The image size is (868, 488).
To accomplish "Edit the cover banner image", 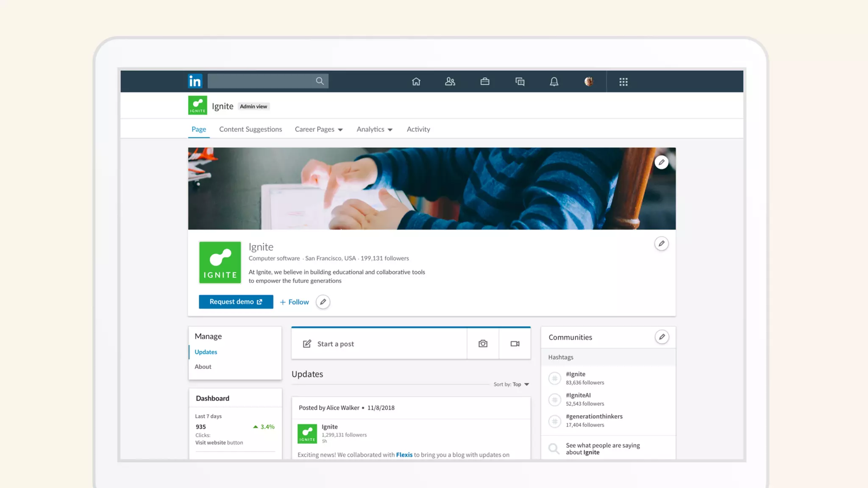I will pyautogui.click(x=661, y=162).
